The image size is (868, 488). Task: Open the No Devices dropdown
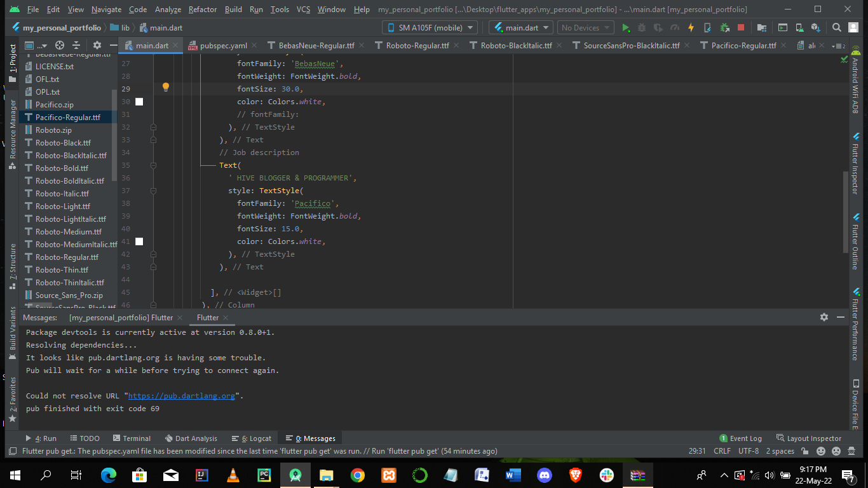coord(585,28)
